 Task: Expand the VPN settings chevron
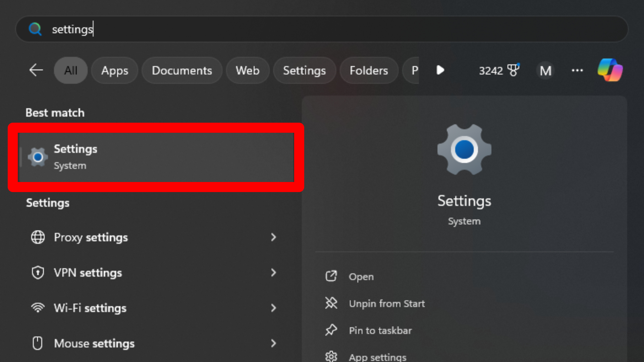274,273
